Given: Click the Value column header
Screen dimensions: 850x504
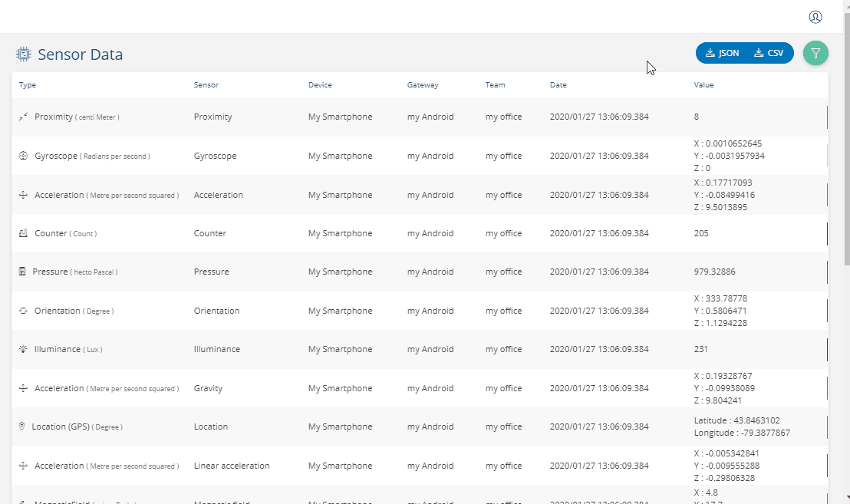Looking at the screenshot, I should (x=703, y=84).
